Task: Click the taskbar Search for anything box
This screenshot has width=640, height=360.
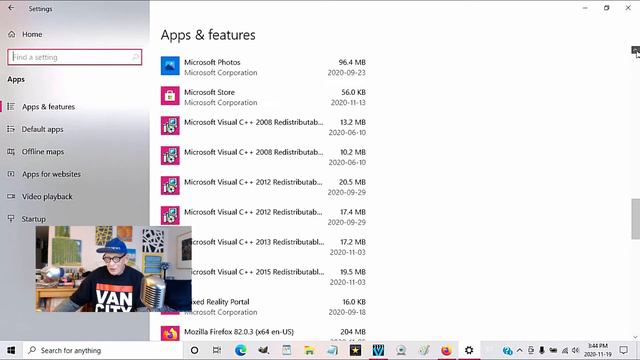Action: [x=102, y=350]
